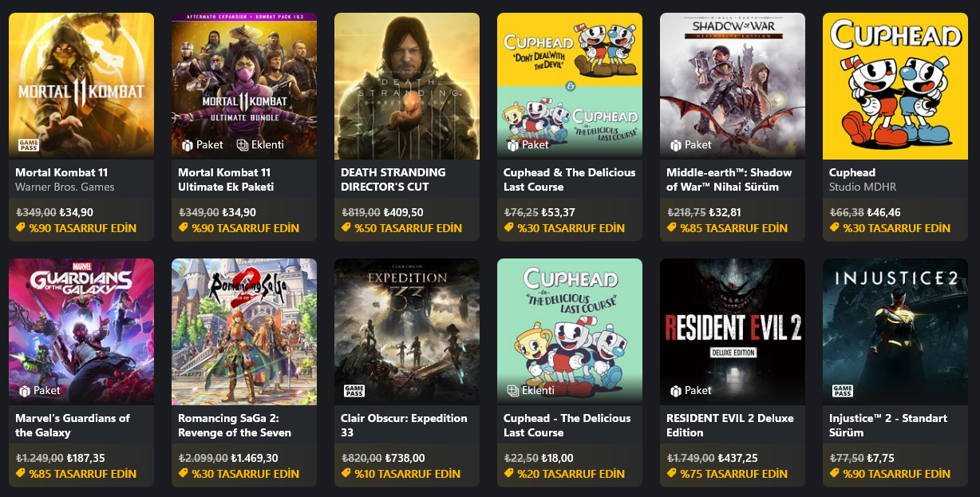Click the Resident Evil 2 Deluxe Edition cover
980x497 pixels.
click(733, 319)
